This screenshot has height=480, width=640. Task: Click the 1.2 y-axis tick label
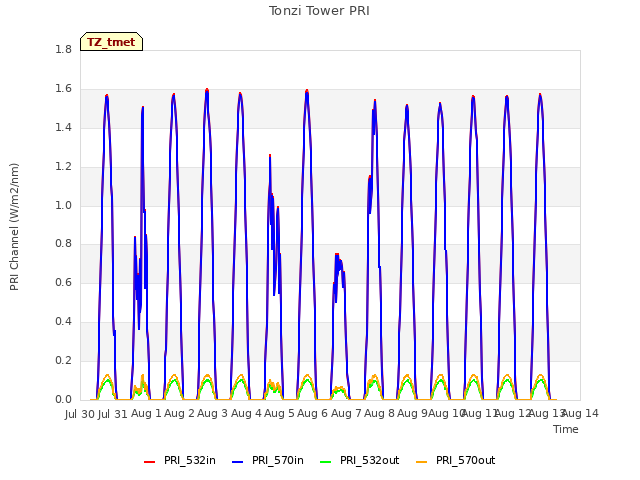click(x=63, y=167)
